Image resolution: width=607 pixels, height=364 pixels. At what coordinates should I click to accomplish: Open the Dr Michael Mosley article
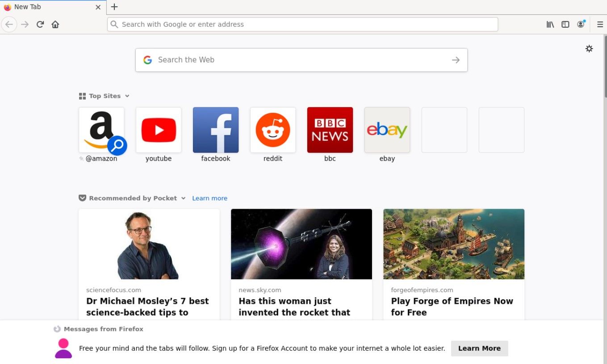pyautogui.click(x=149, y=264)
